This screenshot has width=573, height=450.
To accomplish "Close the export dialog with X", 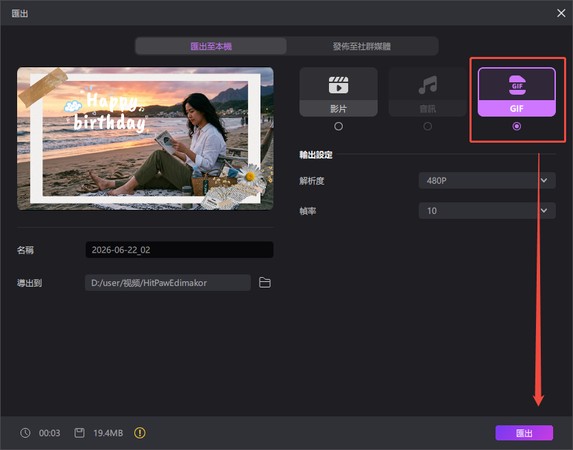I will click(x=561, y=13).
